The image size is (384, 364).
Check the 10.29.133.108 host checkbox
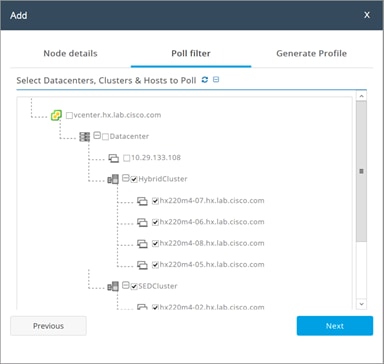(x=127, y=158)
